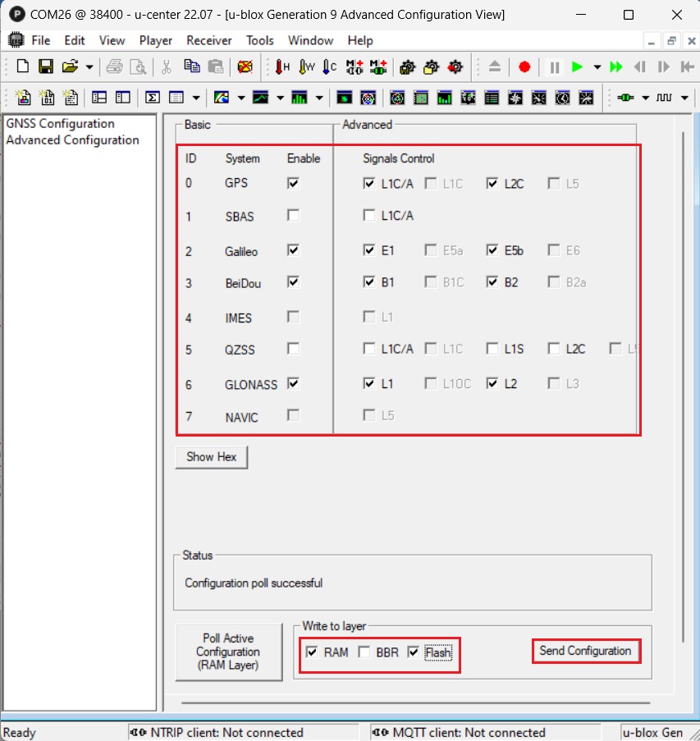The image size is (700, 741).
Task: Open the dropdown arrow next to the Sigma icon's table view
Action: tap(194, 98)
